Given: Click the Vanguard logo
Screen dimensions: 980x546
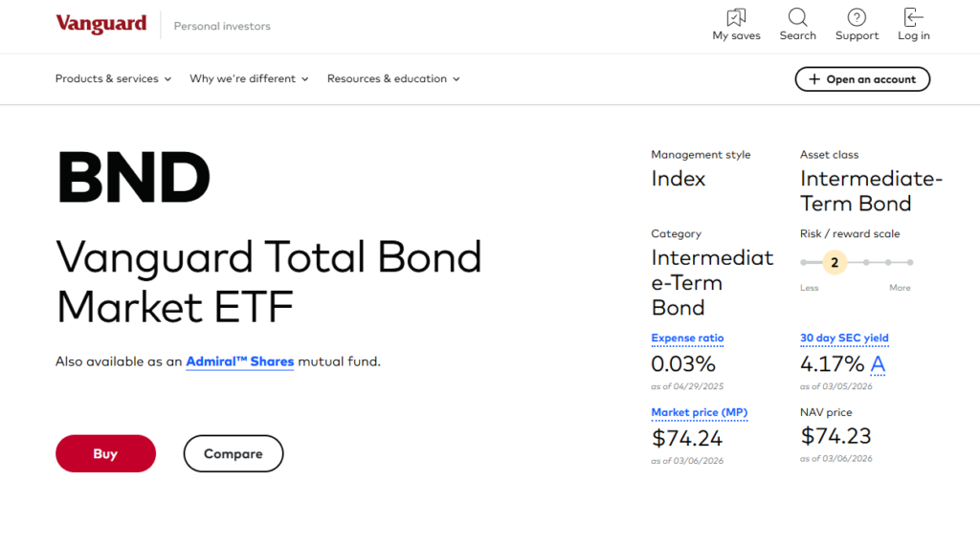Looking at the screenshot, I should click(101, 25).
